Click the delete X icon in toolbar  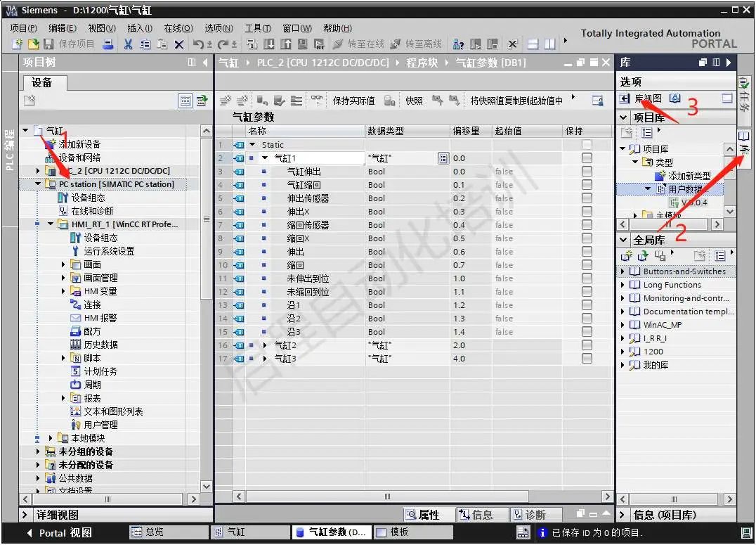(x=179, y=45)
